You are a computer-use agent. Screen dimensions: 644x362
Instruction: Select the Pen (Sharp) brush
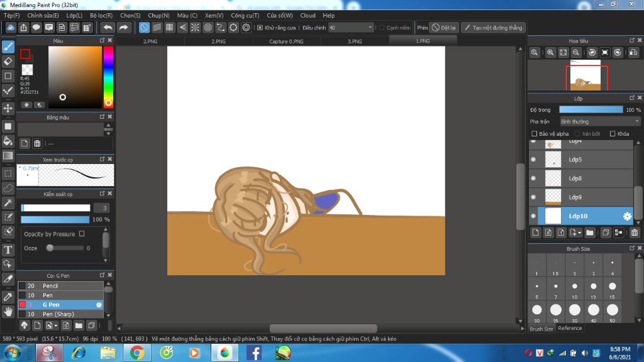[x=60, y=314]
